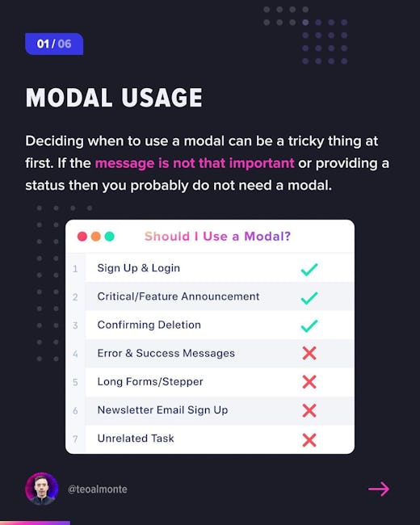
Task: Click the pink next arrow icon
Action: click(379, 489)
